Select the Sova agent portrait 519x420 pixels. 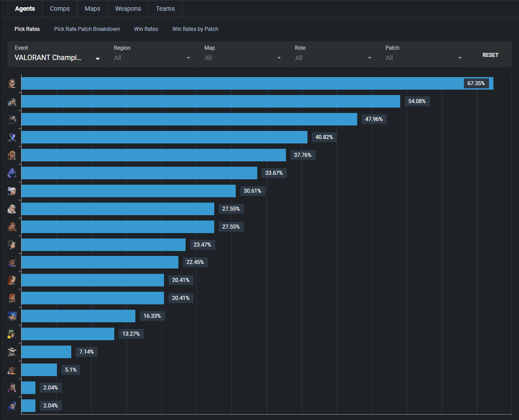(12, 209)
